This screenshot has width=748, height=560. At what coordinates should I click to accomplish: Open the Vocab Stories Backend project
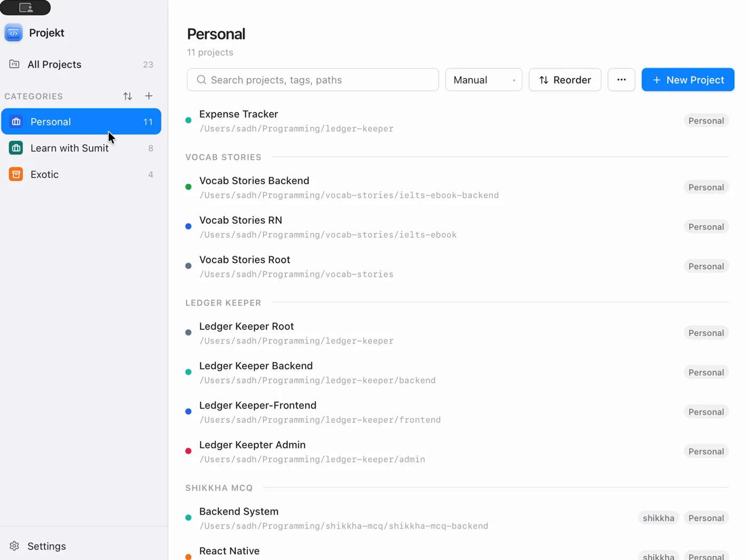[x=457, y=188]
